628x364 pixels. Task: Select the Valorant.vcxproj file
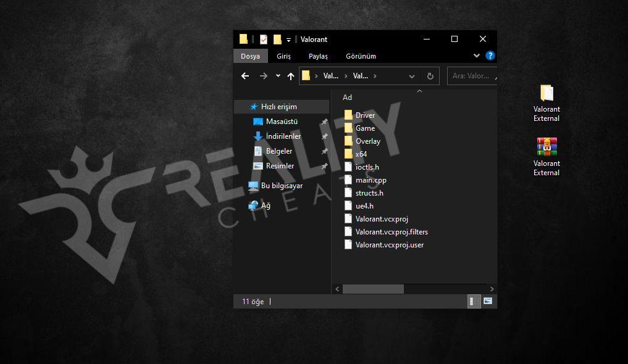point(376,219)
